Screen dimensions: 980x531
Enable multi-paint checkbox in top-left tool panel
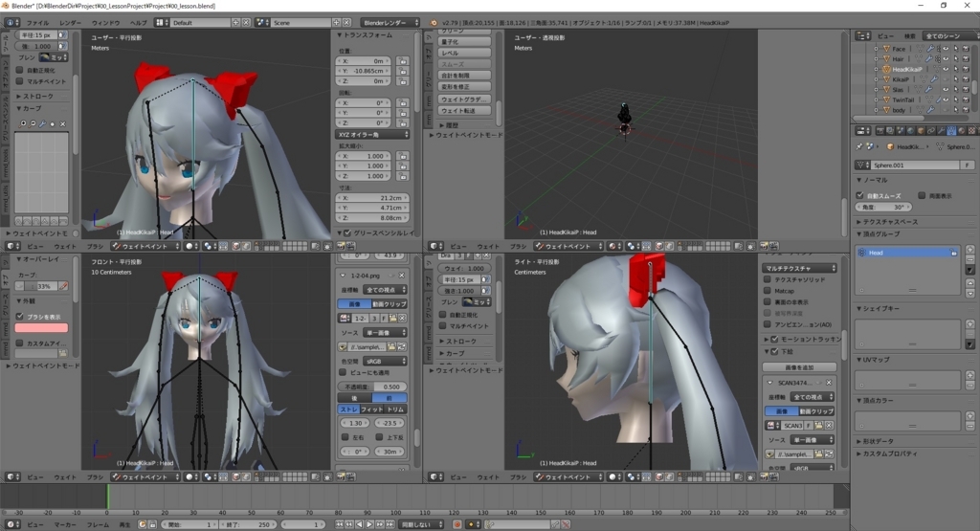coord(19,81)
